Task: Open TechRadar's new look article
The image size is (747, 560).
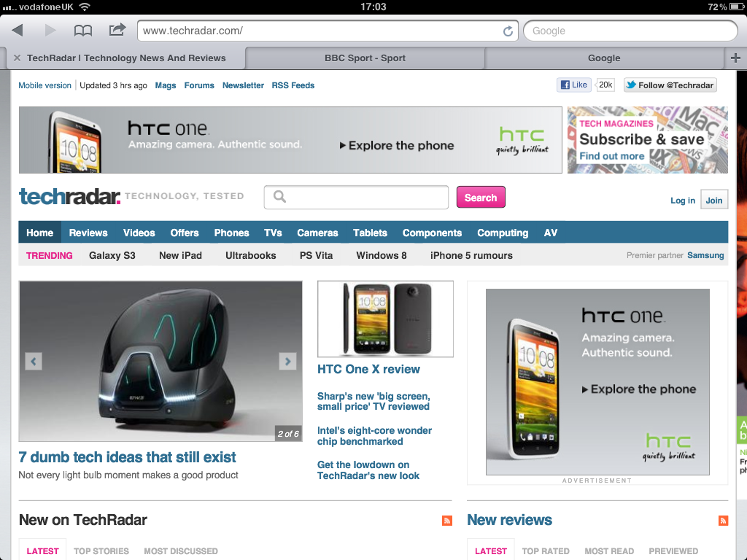Action: tap(368, 470)
